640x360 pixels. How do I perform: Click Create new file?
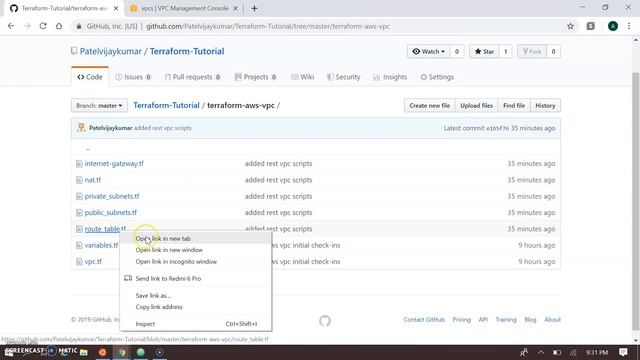pos(429,105)
